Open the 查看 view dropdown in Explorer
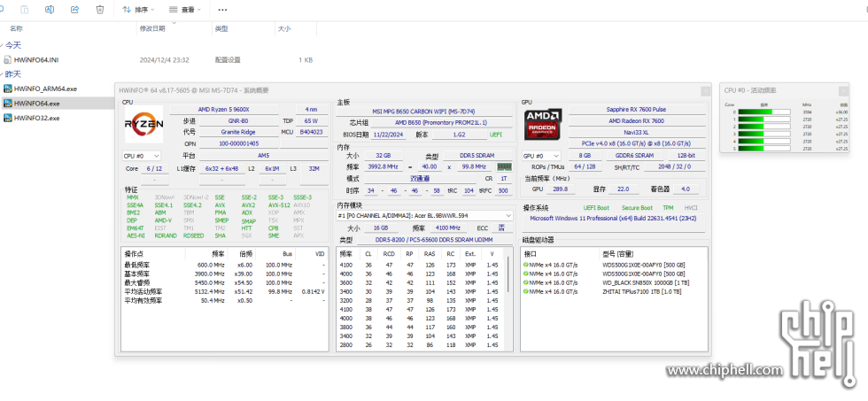The width and height of the screenshot is (868, 401). (184, 10)
